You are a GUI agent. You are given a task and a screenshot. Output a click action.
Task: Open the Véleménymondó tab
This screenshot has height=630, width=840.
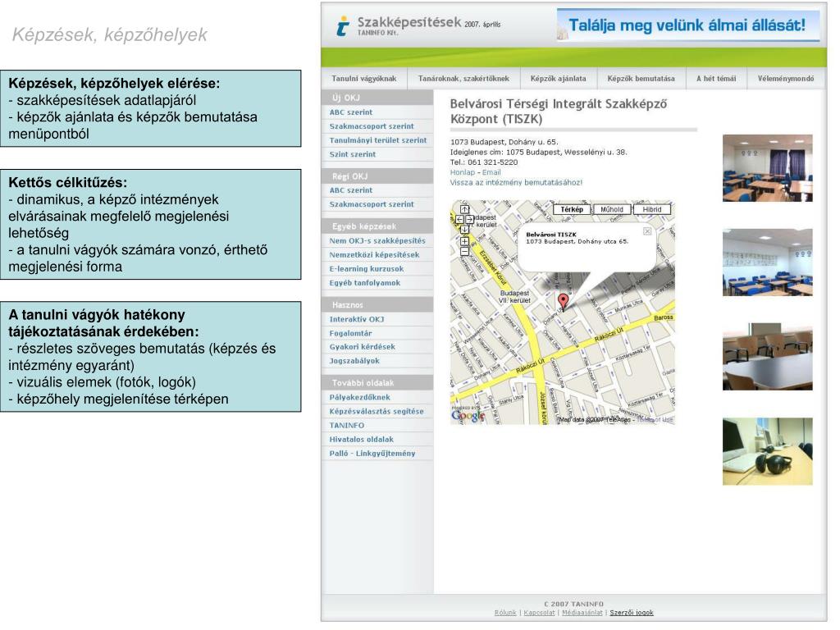[x=785, y=79]
